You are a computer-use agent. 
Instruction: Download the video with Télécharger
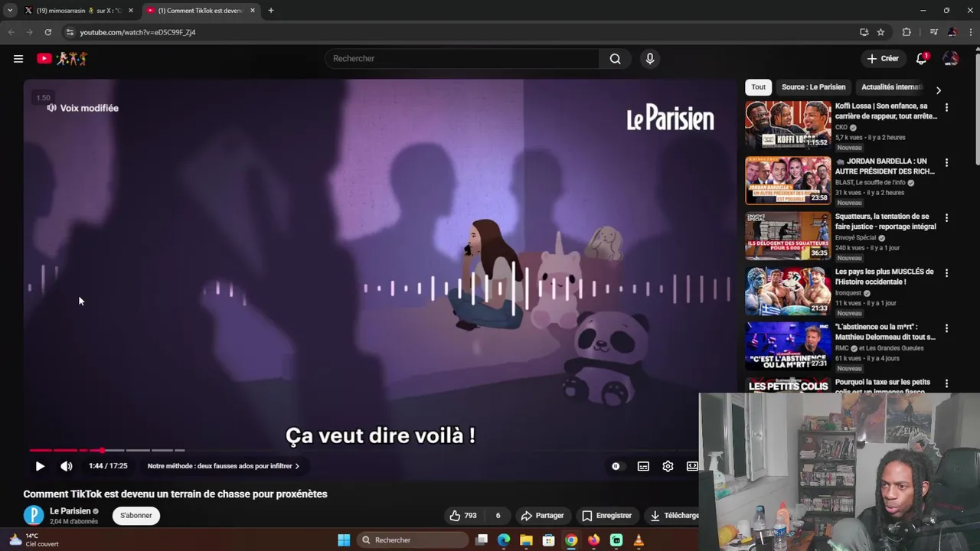tap(673, 516)
